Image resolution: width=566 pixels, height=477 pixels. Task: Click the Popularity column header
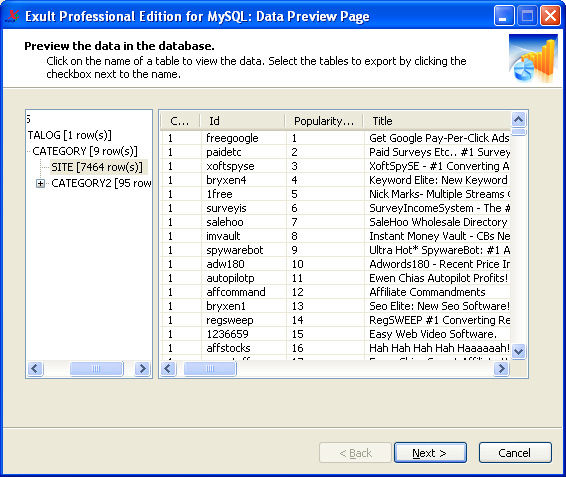pos(324,121)
